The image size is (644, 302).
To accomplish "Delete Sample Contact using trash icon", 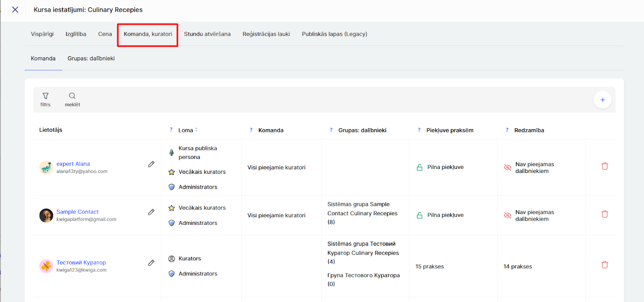I will (x=605, y=214).
